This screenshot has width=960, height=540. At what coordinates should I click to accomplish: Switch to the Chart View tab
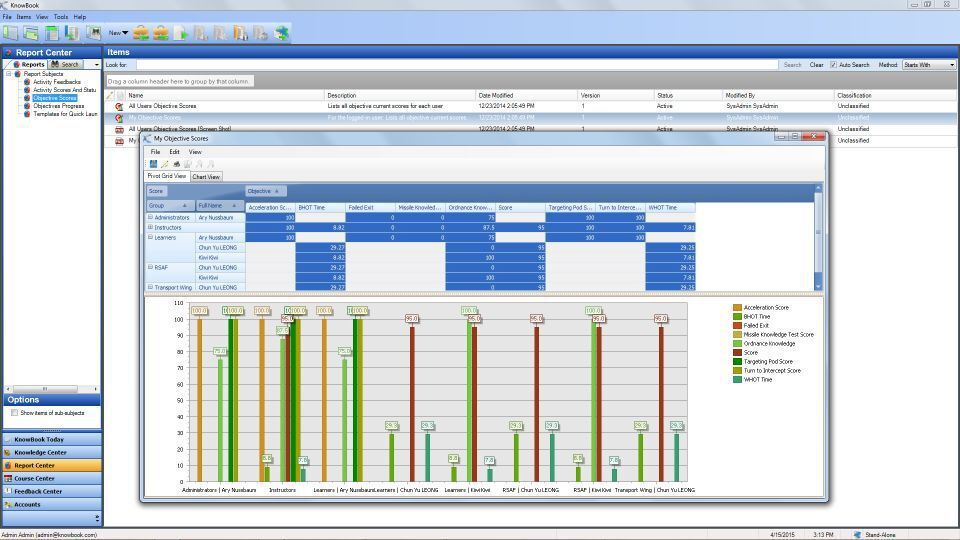coord(206,176)
